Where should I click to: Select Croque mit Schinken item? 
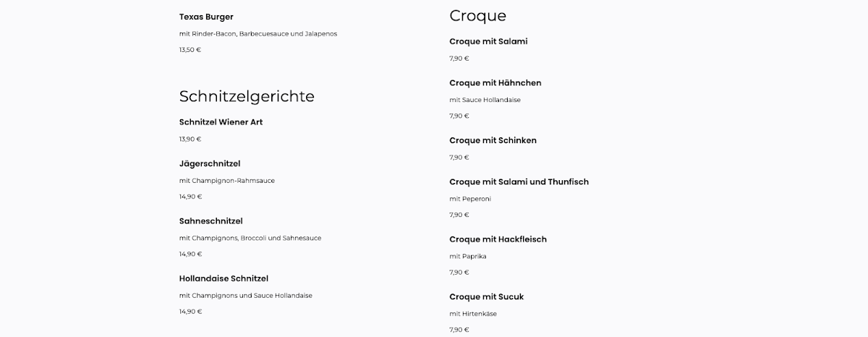point(493,140)
